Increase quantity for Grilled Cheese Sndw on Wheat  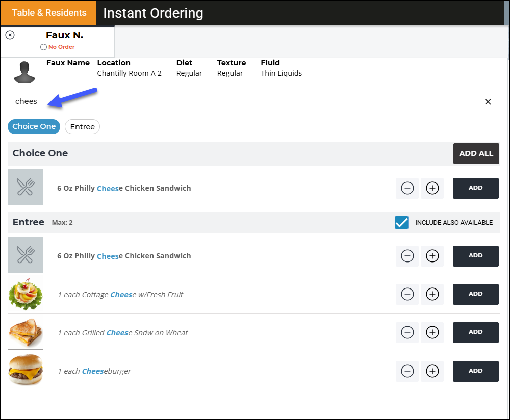(432, 332)
